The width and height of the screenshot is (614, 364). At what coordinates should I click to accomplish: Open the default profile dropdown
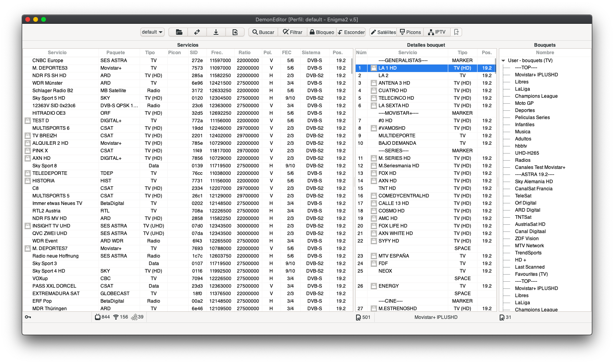[152, 32]
